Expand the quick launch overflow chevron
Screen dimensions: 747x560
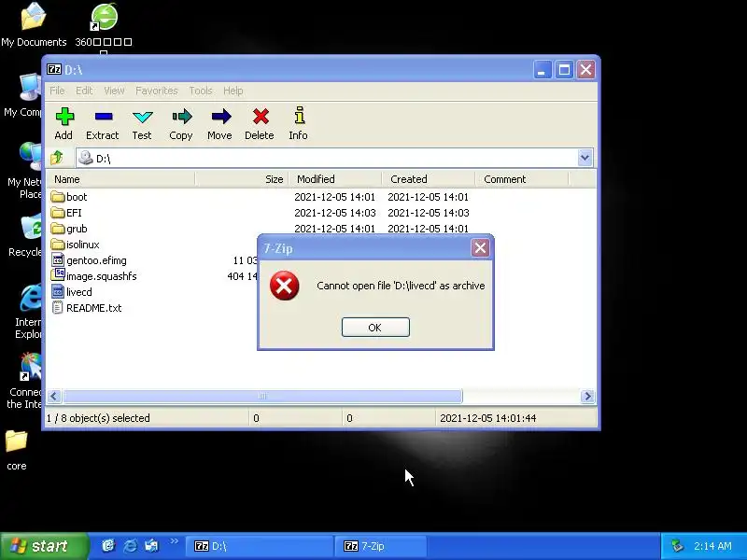click(174, 541)
